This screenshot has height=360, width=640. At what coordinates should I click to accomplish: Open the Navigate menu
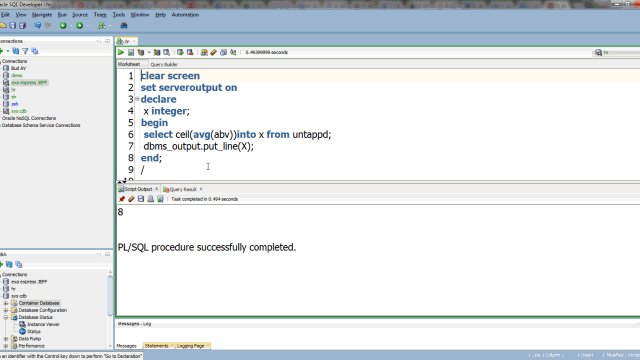point(42,15)
